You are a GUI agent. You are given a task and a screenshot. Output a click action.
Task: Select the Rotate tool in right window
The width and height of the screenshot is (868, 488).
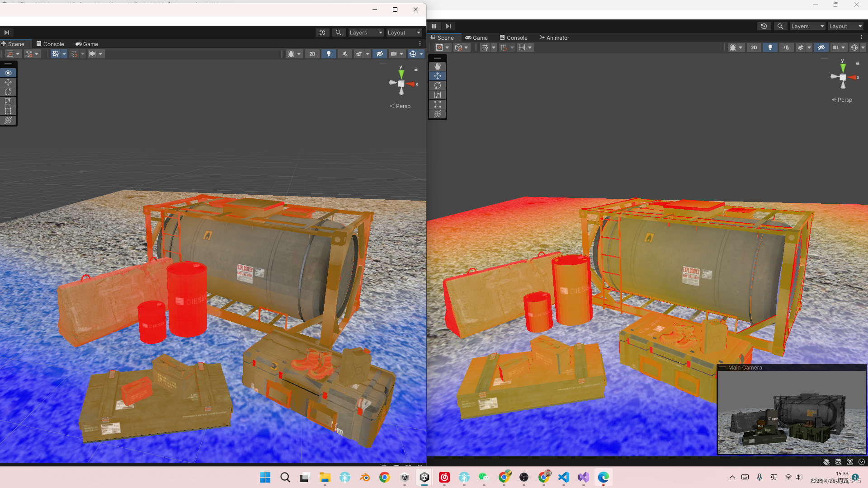coord(437,85)
